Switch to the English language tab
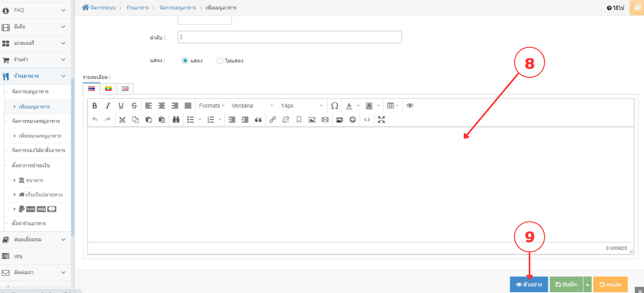This screenshot has height=293, width=644. pyautogui.click(x=125, y=89)
